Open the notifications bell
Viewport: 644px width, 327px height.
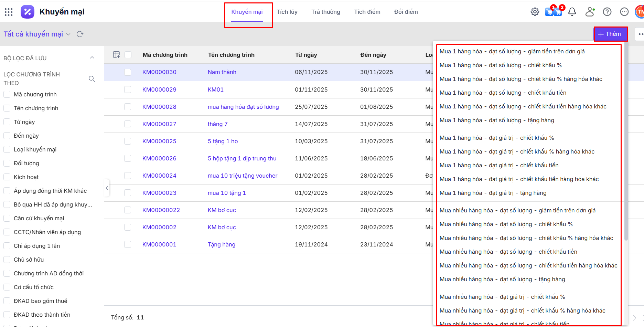click(572, 12)
